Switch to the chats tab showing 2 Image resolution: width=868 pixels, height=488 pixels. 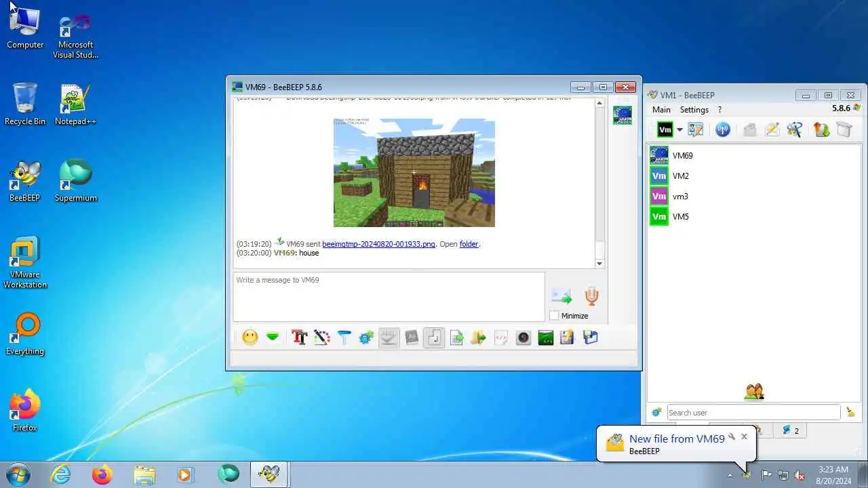(x=790, y=430)
